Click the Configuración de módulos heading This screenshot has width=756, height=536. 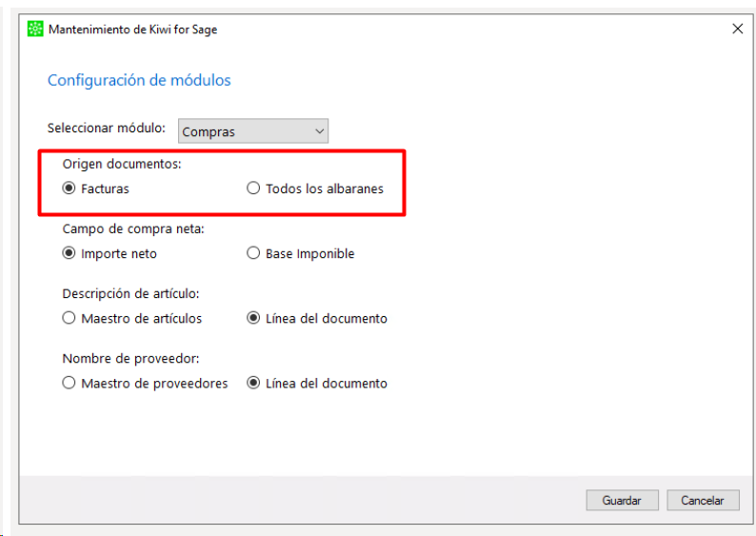[139, 80]
